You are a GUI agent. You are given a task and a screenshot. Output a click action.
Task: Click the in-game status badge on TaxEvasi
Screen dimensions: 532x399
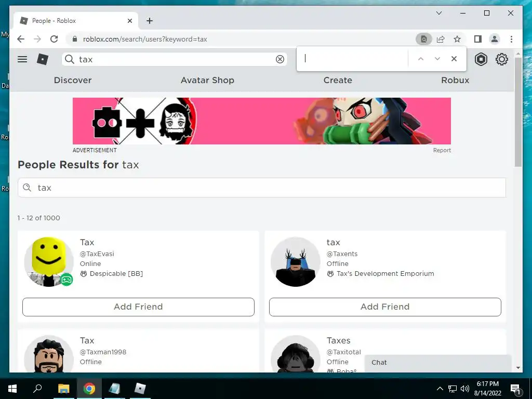tap(66, 280)
